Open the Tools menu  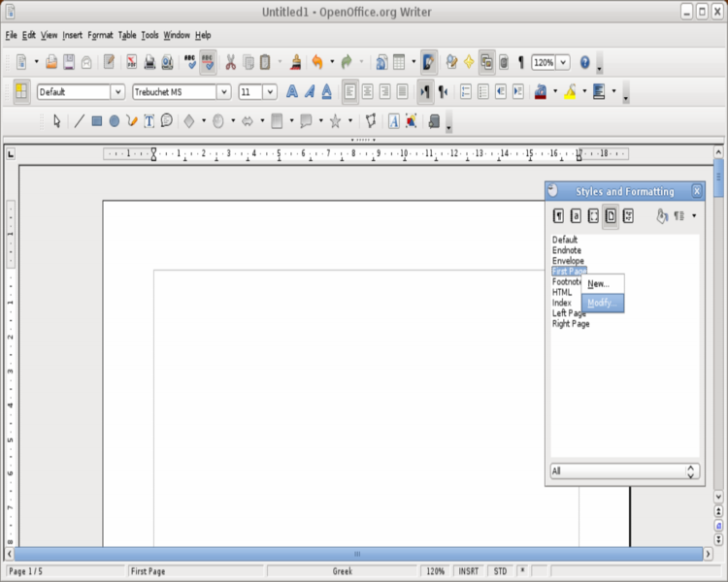tap(149, 35)
